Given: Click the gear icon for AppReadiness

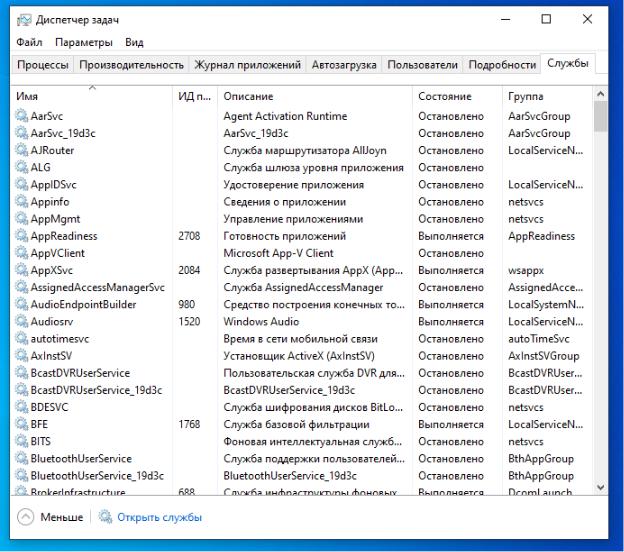Looking at the screenshot, I should pyautogui.click(x=21, y=236).
